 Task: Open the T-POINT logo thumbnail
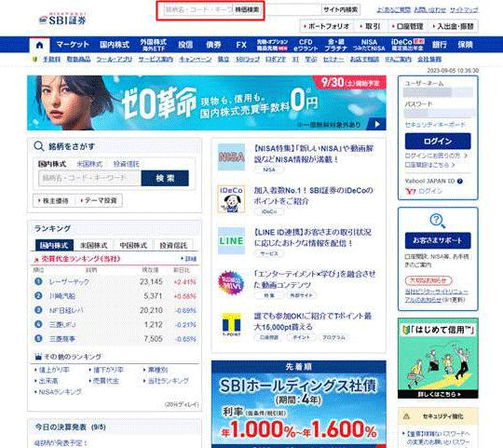point(231,324)
